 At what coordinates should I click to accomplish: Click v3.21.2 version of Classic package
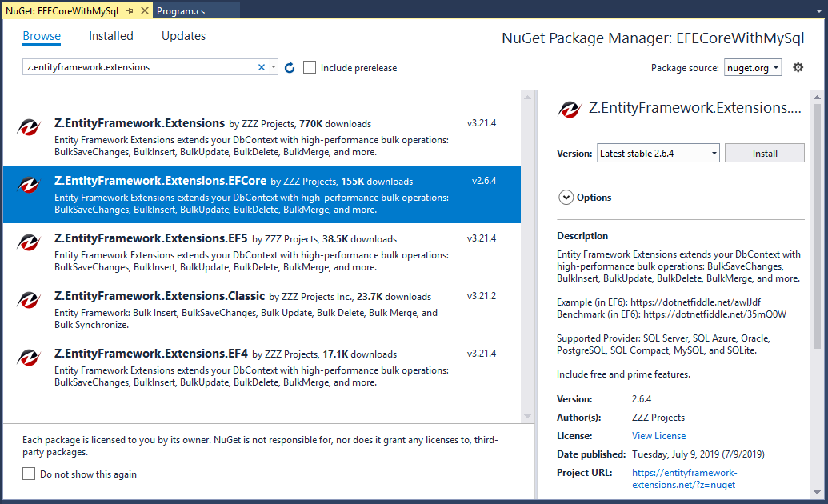click(x=482, y=296)
